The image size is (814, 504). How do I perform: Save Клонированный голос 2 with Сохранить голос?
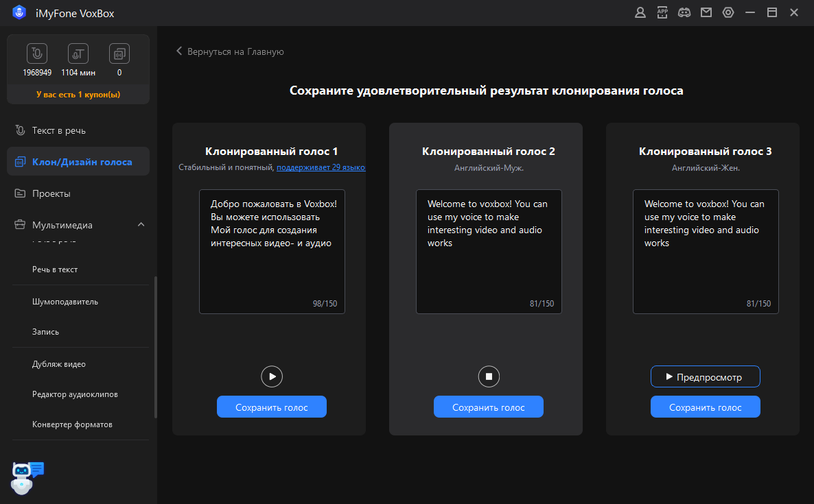point(489,407)
